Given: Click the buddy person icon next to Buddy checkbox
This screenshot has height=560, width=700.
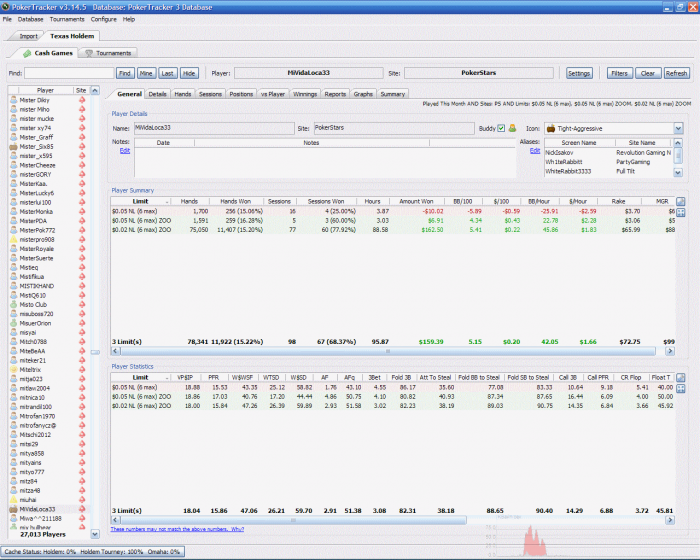Looking at the screenshot, I should pos(512,128).
